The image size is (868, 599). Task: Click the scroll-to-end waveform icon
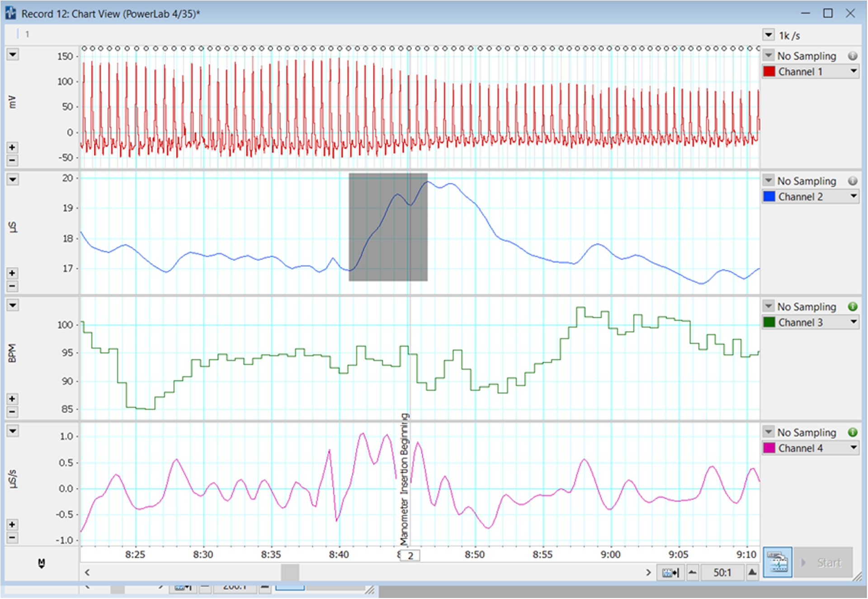click(x=670, y=573)
